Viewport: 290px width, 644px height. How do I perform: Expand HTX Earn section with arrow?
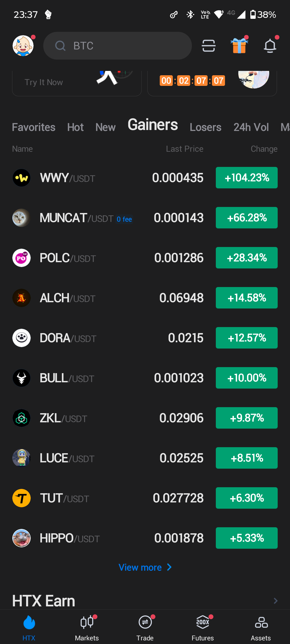[x=275, y=601]
